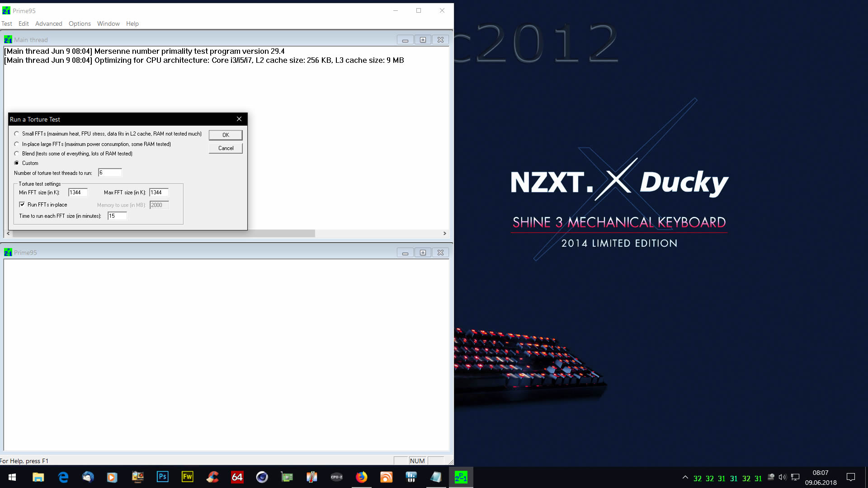Uncheck Run FFTs in-place checkbox

click(22, 205)
